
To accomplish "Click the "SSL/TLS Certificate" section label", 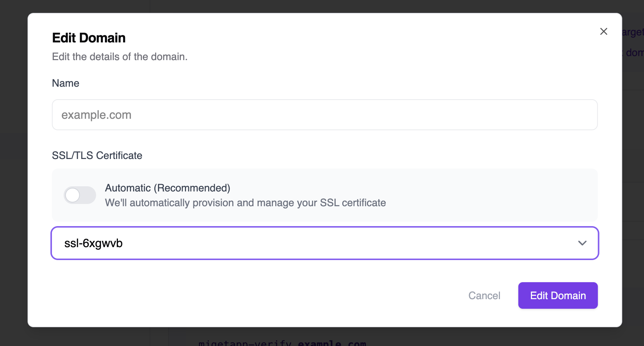I will click(x=97, y=156).
